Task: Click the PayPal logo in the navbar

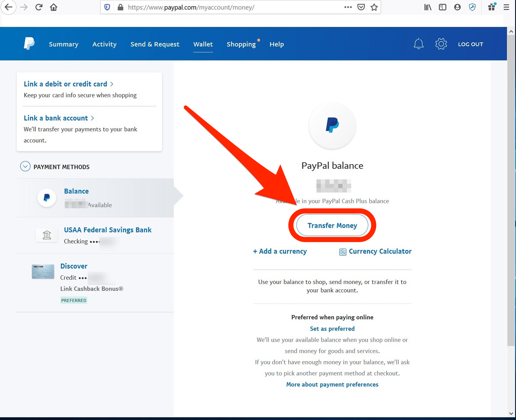Action: pyautogui.click(x=29, y=43)
